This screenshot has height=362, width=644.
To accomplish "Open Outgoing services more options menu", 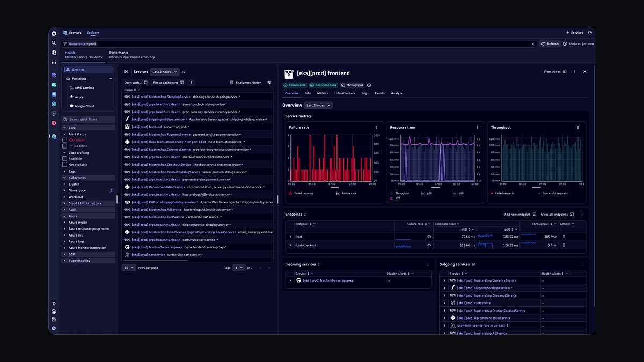I will pyautogui.click(x=582, y=264).
